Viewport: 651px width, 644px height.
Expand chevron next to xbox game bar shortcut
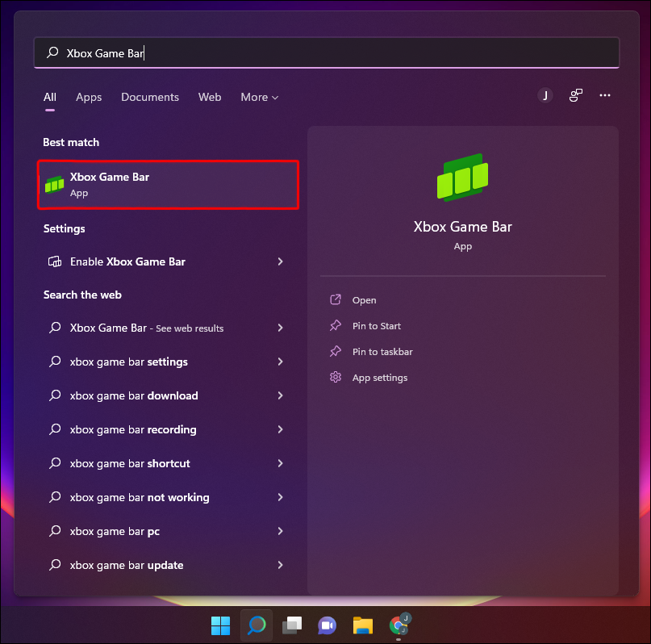point(280,463)
